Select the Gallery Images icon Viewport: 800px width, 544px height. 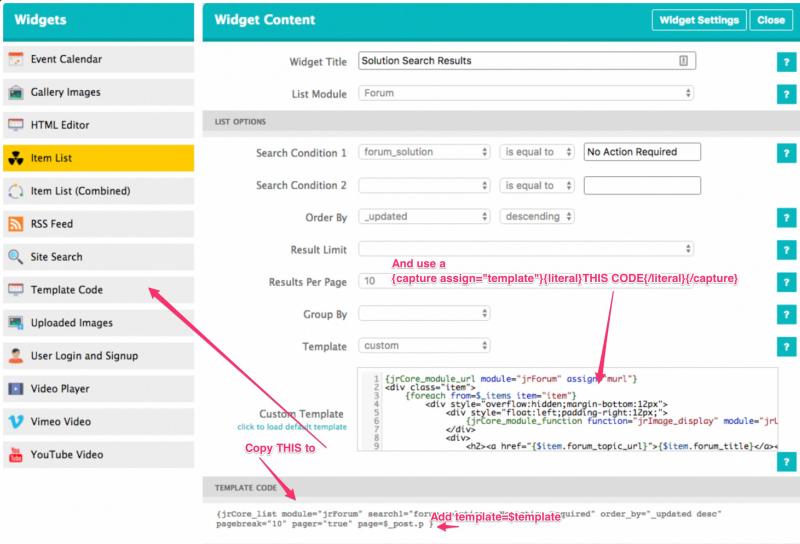pos(15,93)
